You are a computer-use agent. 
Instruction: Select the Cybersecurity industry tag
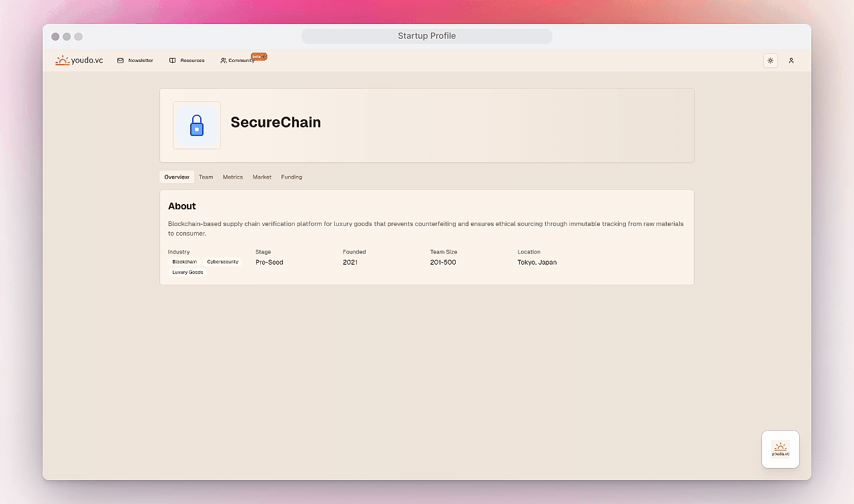click(222, 262)
